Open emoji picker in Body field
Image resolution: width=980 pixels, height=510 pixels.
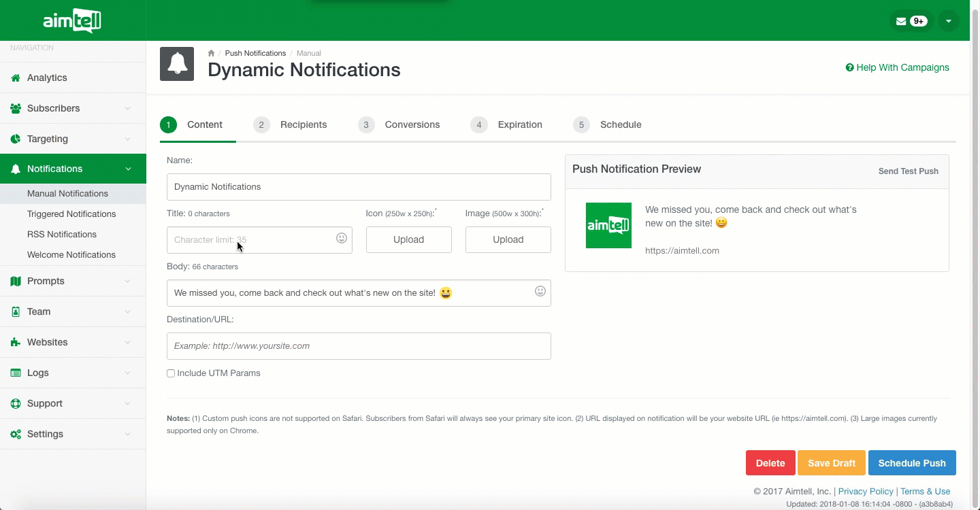coord(540,291)
